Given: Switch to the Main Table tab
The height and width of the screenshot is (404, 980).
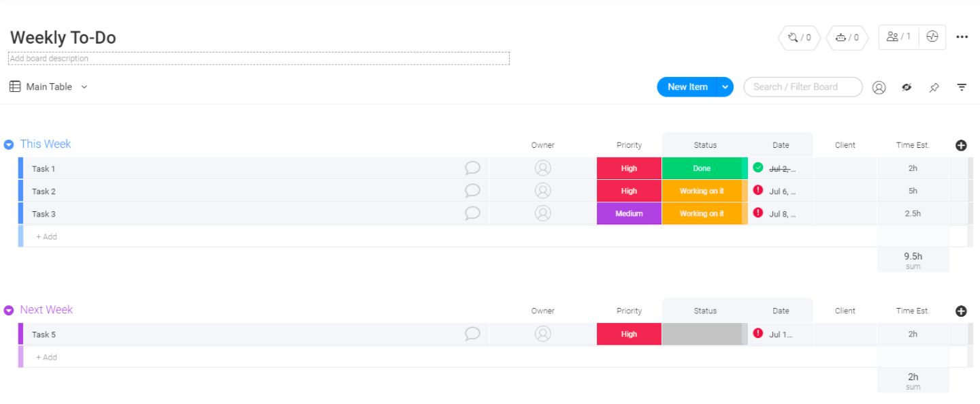Looking at the screenshot, I should click(48, 87).
